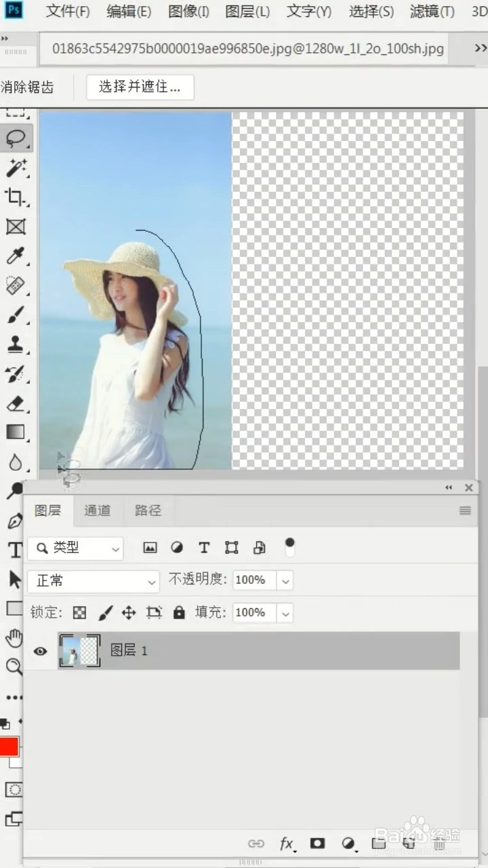Reset default foreground and background colors
Screen dimensions: 488x868
[5, 724]
